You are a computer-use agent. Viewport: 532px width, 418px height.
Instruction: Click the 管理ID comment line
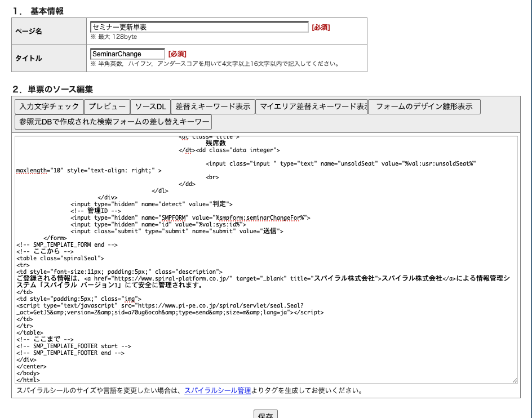pyautogui.click(x=96, y=211)
